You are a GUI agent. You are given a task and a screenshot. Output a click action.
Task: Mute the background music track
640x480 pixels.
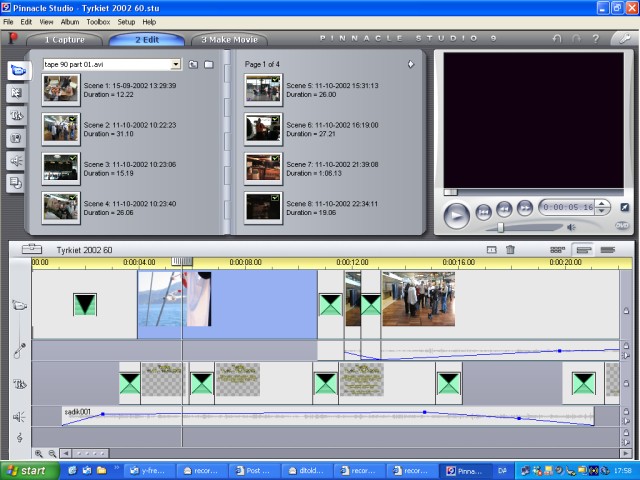626,442
